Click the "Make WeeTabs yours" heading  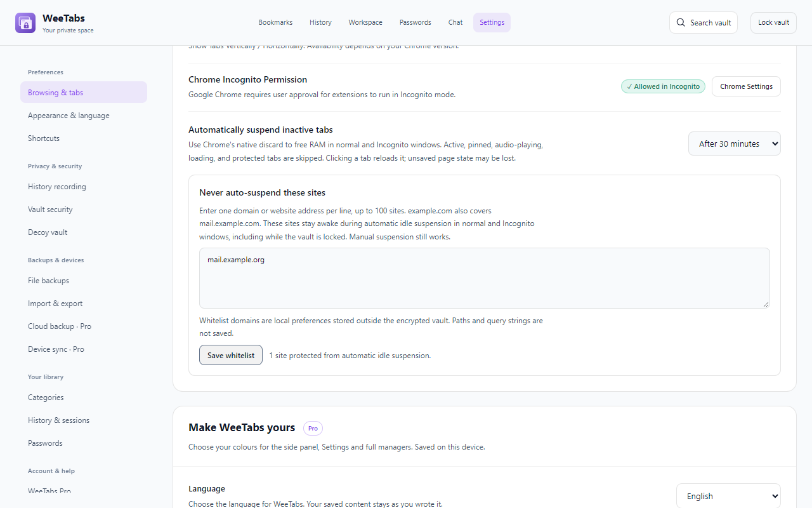(x=242, y=427)
